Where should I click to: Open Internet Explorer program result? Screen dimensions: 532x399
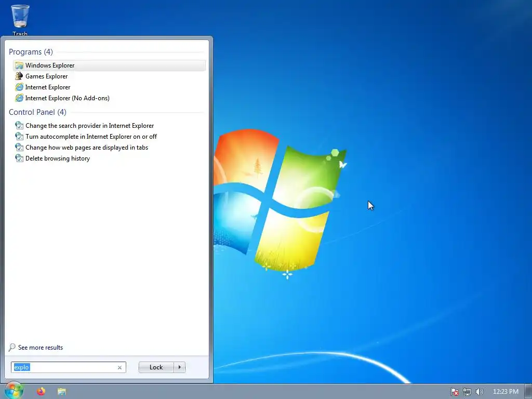109,87
